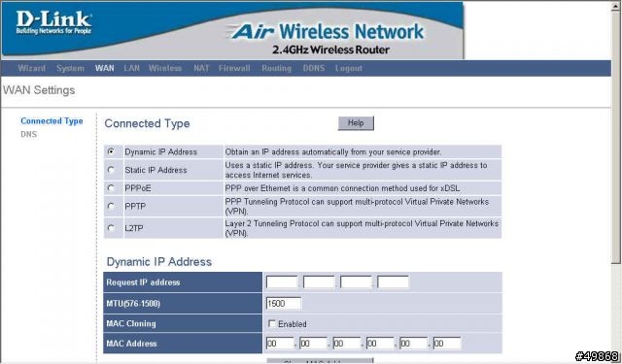The height and width of the screenshot is (364, 622).
Task: Click Logout in navigation bar
Action: (x=349, y=68)
